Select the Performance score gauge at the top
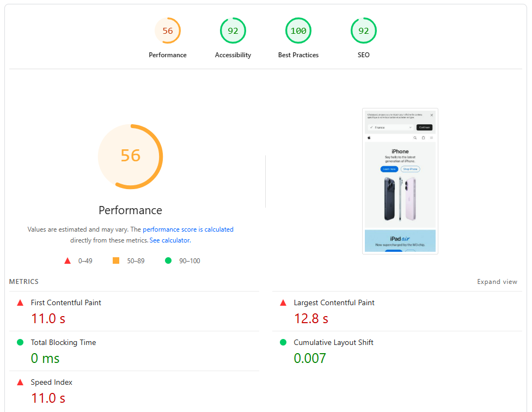 [x=168, y=31]
